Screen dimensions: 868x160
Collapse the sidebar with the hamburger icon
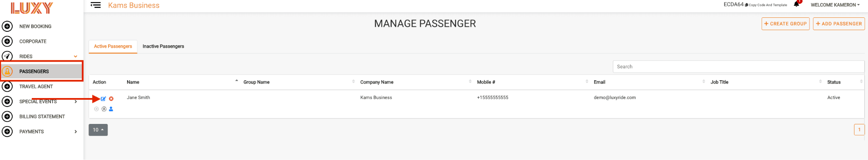96,5
